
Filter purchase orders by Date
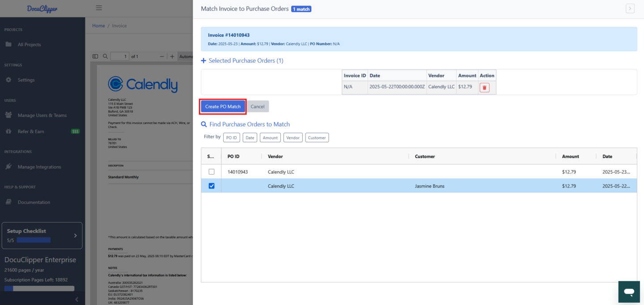(x=250, y=137)
